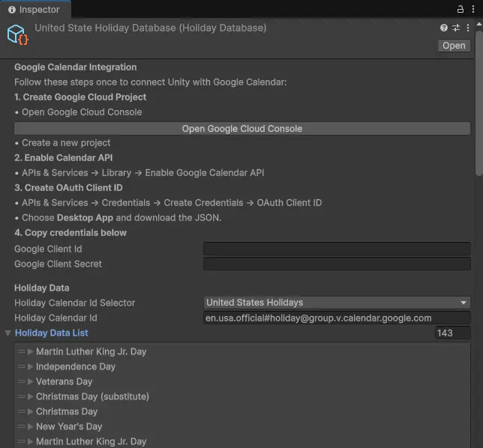Click the '4. Copy credentials below' step
Viewport: 483px width, 448px height.
click(x=70, y=232)
